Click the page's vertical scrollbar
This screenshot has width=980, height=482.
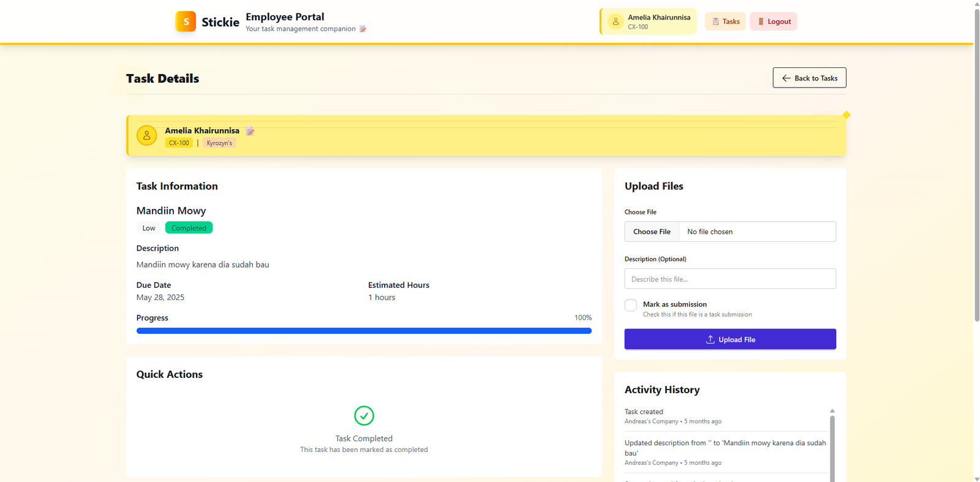[976, 165]
